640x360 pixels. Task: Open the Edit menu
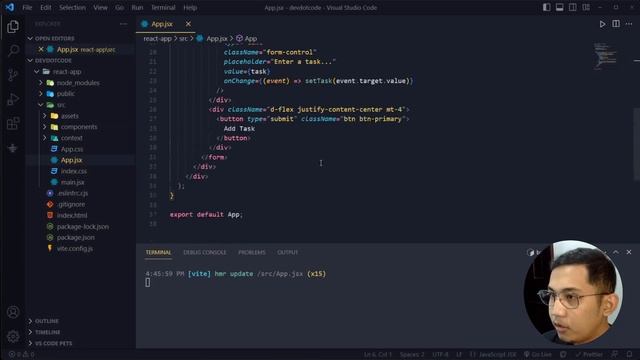point(46,7)
